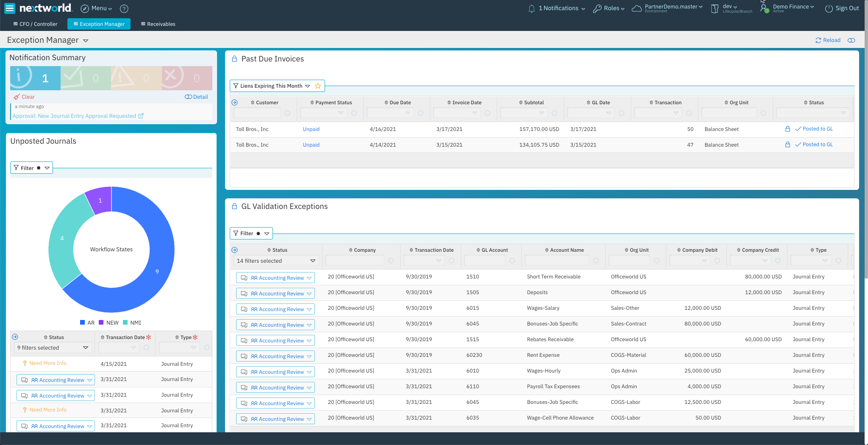Click the lock icon on Past Due Invoices
The height and width of the screenshot is (445, 868).
(x=235, y=59)
